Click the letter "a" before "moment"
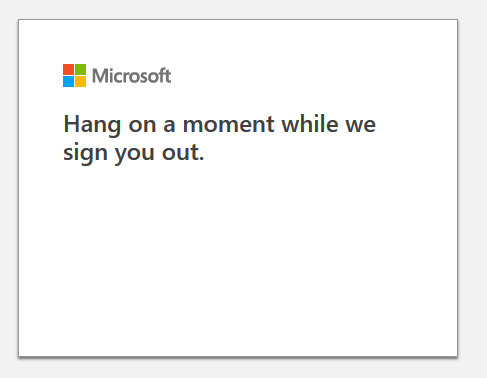This screenshot has height=378, width=487. (169, 126)
